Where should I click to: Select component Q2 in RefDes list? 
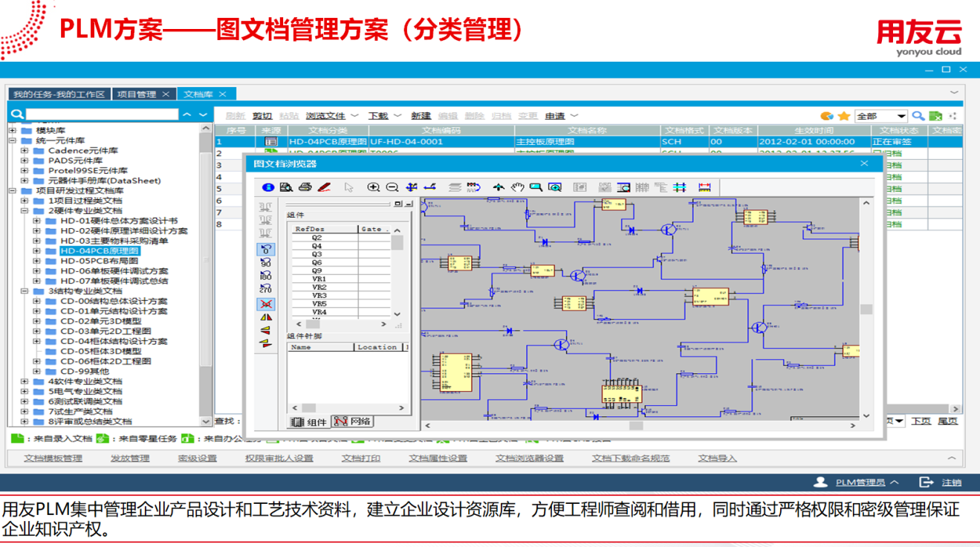click(317, 238)
